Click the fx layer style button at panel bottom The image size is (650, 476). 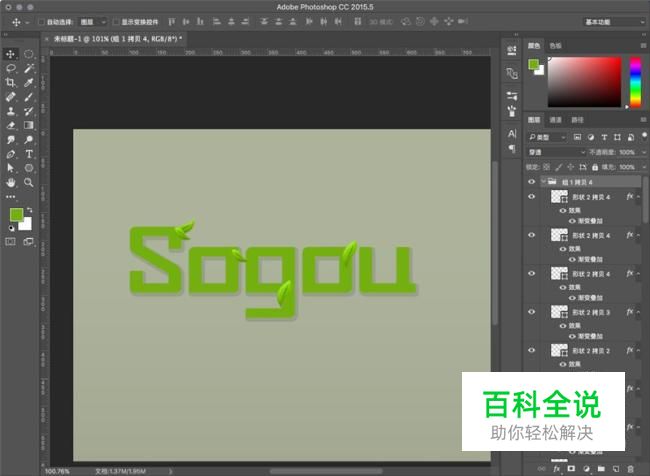tap(556, 467)
